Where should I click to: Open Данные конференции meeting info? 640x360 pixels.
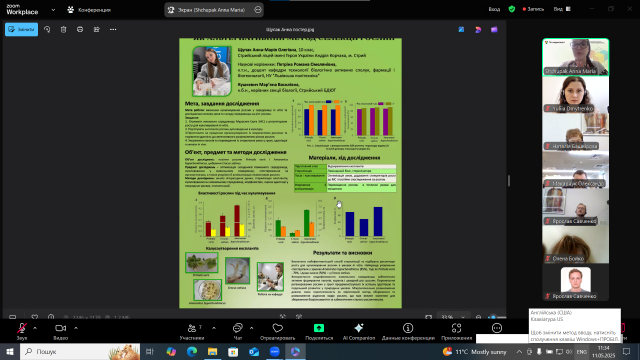pos(408,331)
